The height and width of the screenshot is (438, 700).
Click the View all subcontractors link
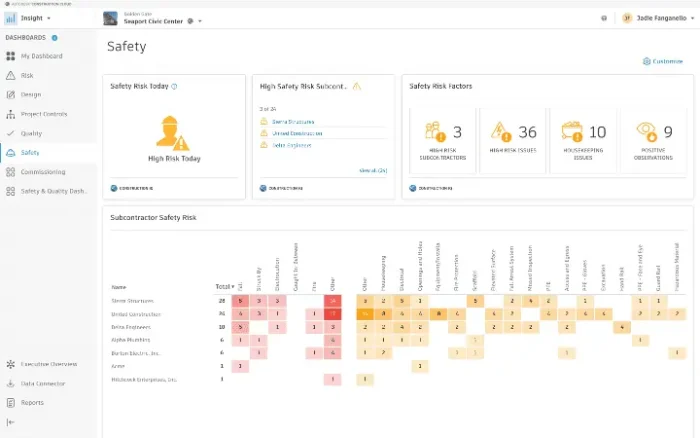click(x=373, y=171)
